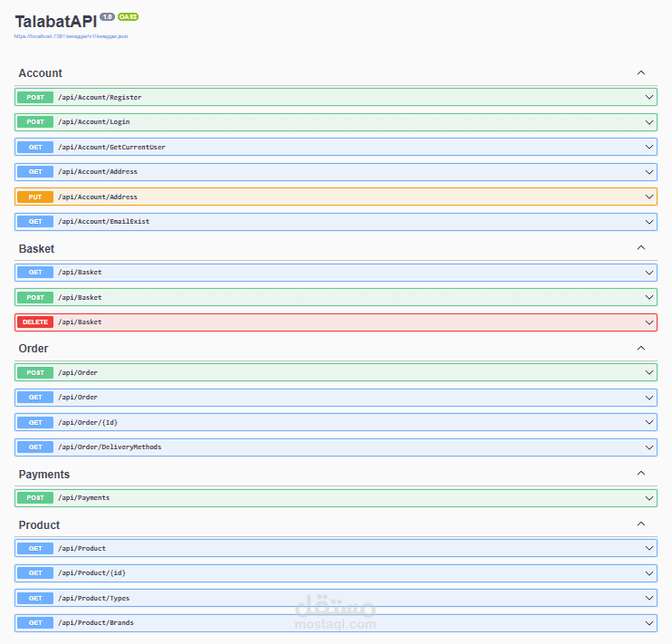The image size is (672, 644).
Task: Expand the GET /api/Order chevron
Action: coord(649,398)
